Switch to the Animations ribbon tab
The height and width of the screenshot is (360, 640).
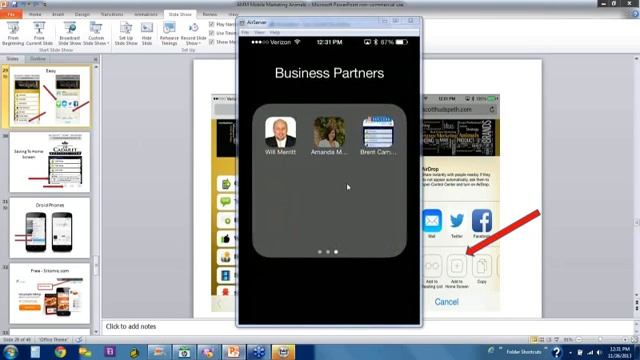(x=146, y=14)
